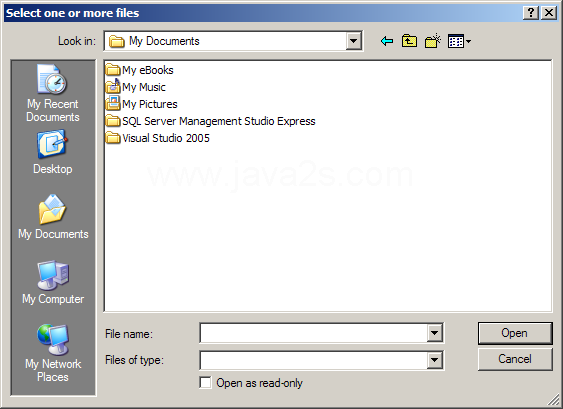
Task: Click the Cancel button
Action: tap(515, 359)
